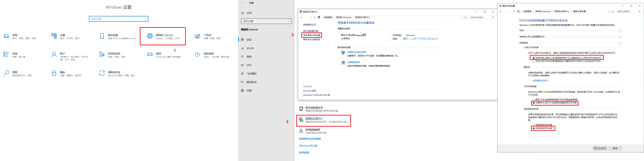This screenshot has width=644, height=161.
Task: Open 网络和 Internet globe icon
Action: [x=150, y=36]
